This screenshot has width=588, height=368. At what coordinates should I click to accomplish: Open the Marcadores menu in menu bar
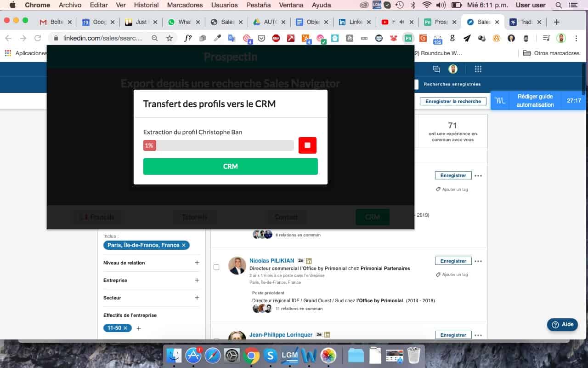pos(185,5)
